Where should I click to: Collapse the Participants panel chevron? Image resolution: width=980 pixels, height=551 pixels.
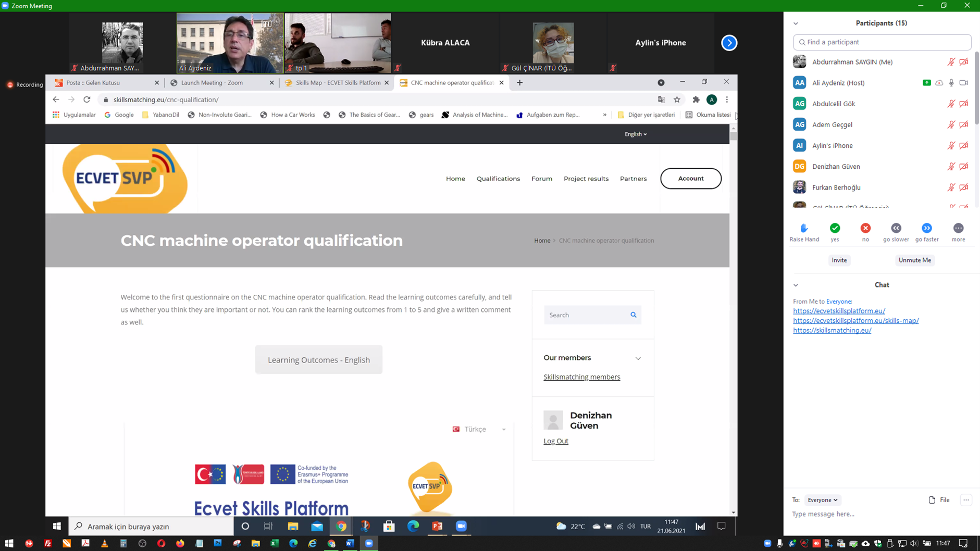coord(796,23)
